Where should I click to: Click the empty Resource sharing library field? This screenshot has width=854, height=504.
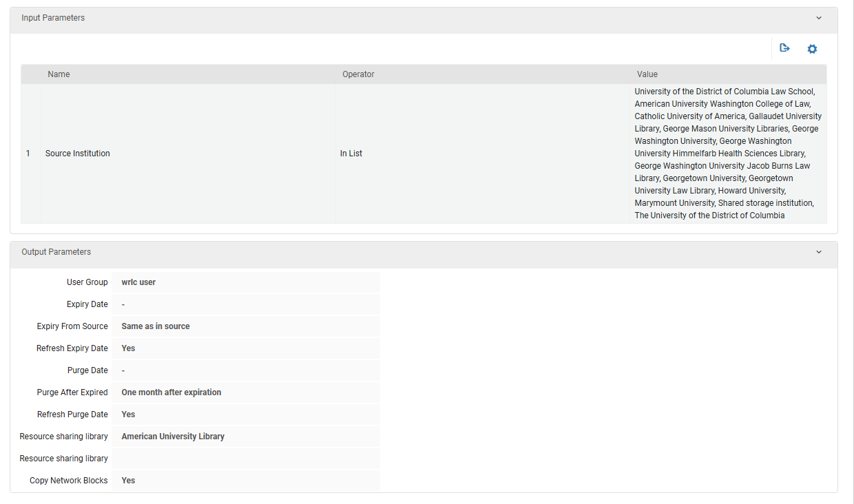pos(246,458)
